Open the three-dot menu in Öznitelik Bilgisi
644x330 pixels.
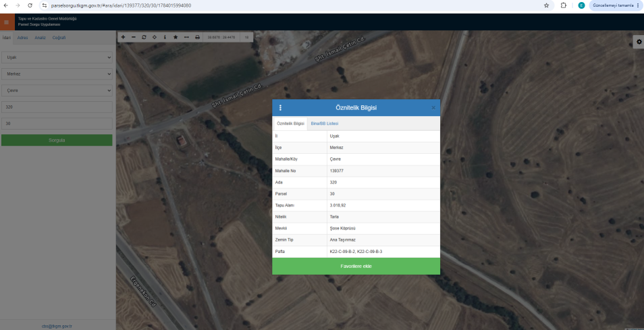[281, 107]
